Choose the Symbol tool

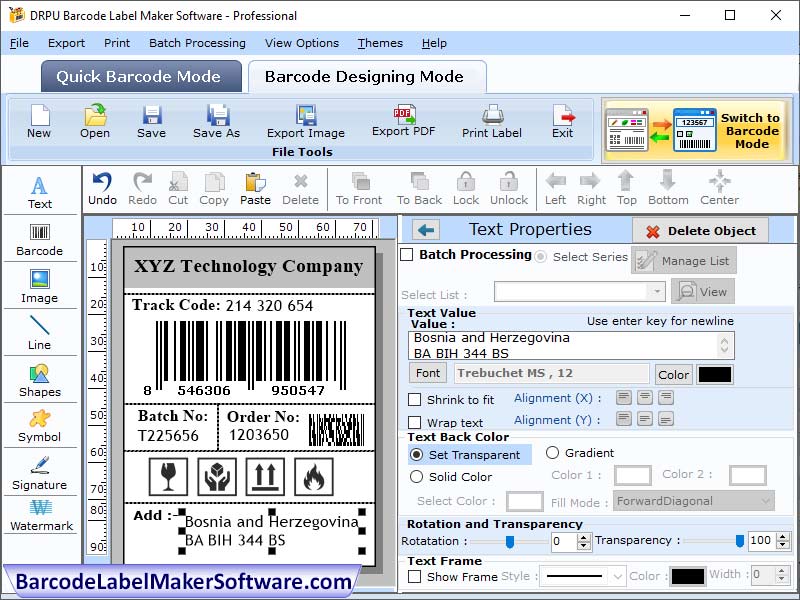(40, 427)
